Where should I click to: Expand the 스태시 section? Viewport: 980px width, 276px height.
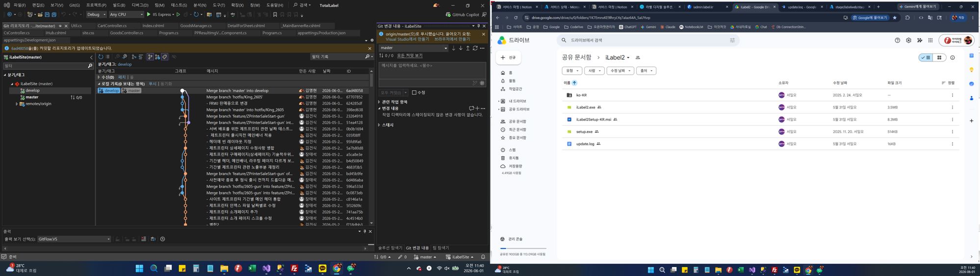[x=379, y=125]
